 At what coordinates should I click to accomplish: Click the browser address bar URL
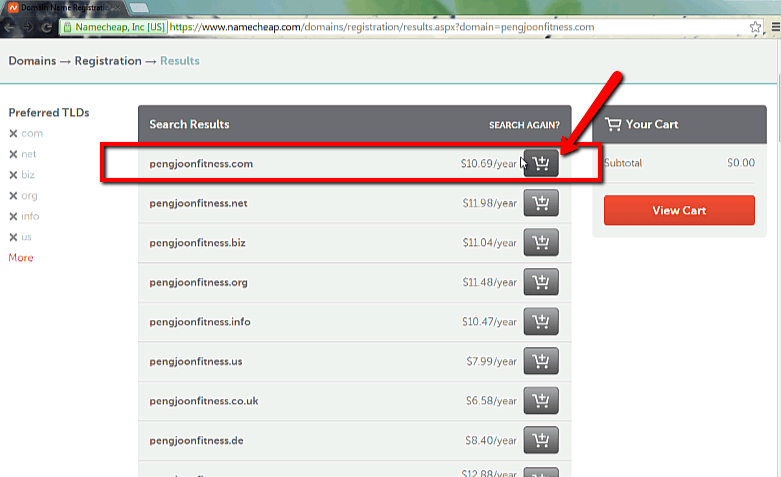pos(400,27)
